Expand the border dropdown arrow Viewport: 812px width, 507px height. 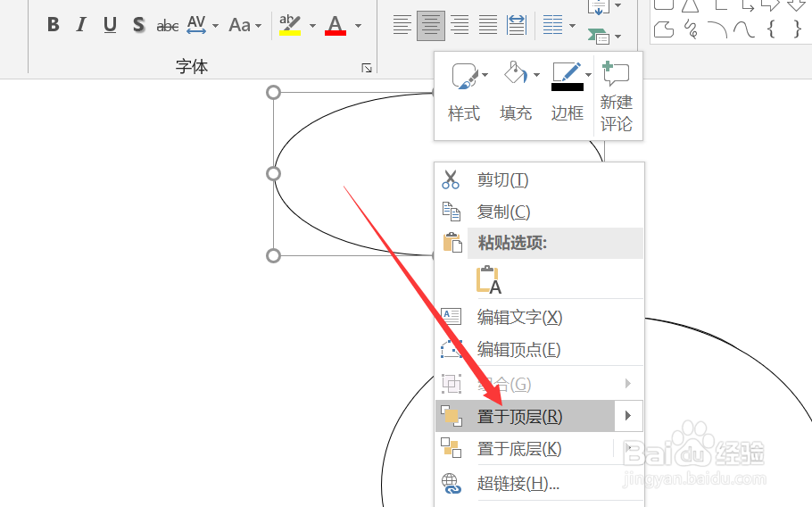pos(588,75)
